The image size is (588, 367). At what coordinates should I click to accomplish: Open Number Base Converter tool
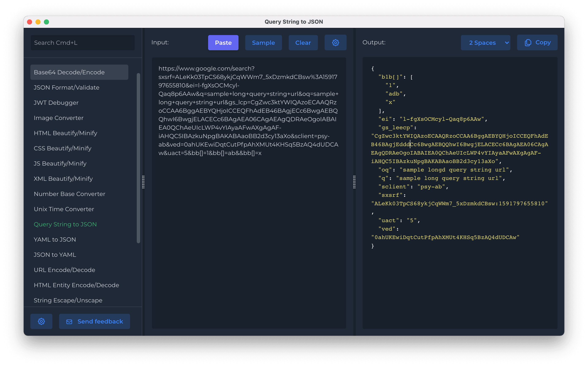tap(79, 194)
